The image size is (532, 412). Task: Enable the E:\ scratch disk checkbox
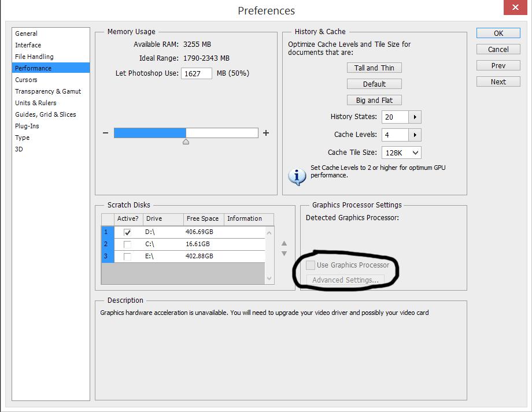coord(127,257)
